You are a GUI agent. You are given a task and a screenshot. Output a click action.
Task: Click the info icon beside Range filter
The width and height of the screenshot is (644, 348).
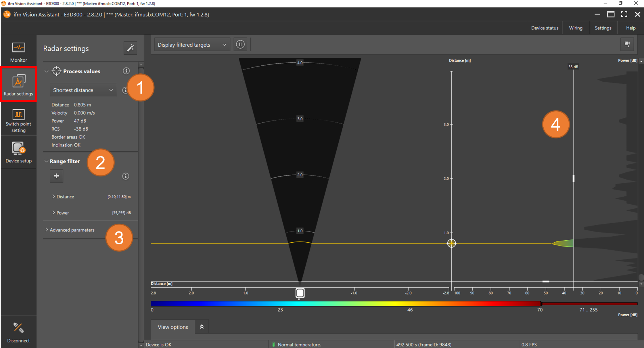coord(125,176)
